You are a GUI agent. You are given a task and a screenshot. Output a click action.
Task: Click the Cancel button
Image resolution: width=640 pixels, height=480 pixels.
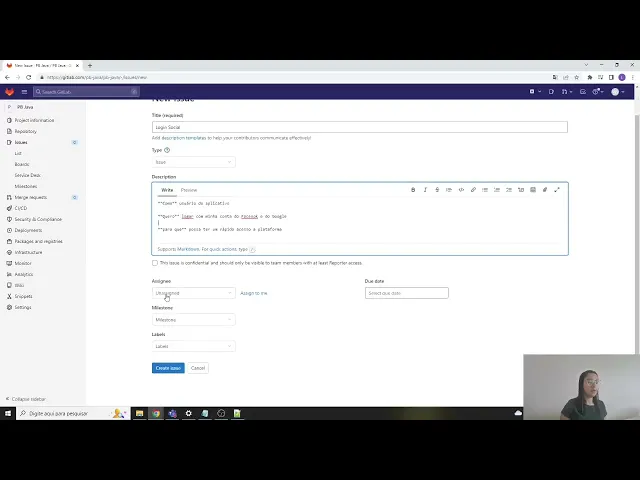198,368
